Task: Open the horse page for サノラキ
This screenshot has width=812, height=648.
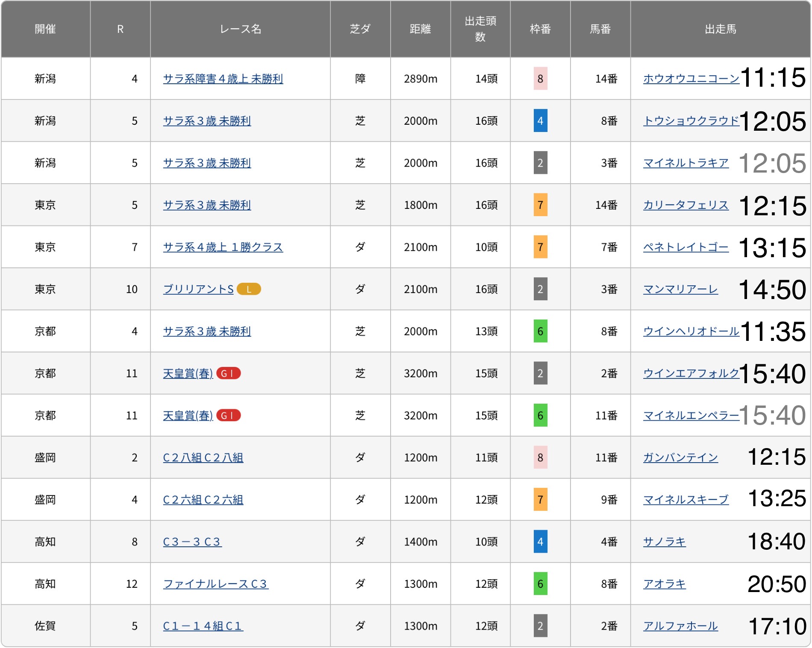Action: pyautogui.click(x=664, y=542)
